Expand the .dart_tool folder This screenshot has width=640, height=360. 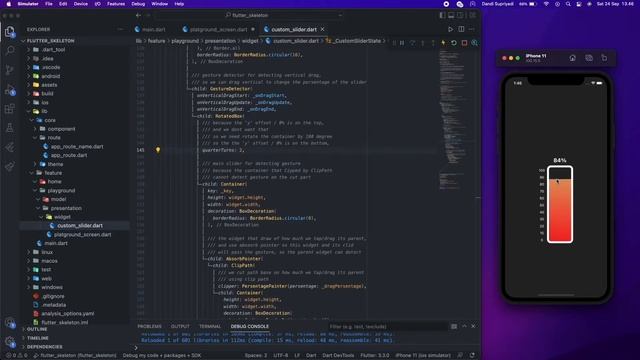pos(54,49)
